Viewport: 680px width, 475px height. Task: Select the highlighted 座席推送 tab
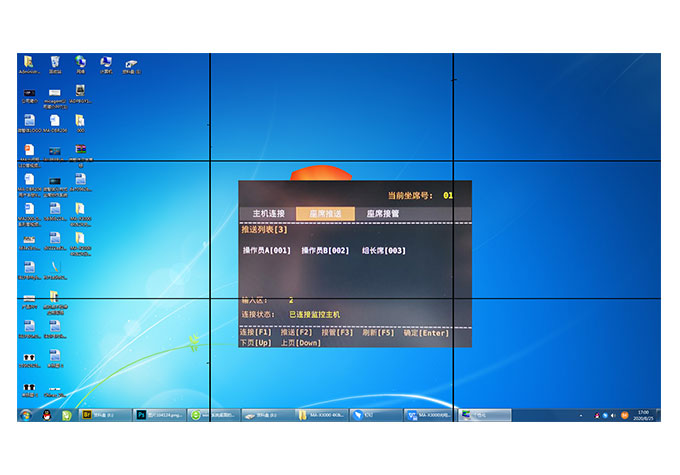coord(325,213)
